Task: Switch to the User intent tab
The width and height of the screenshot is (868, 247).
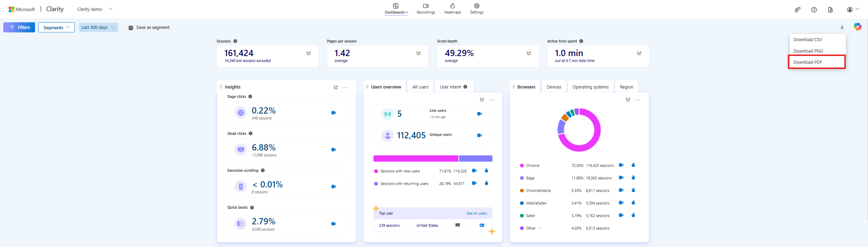Action: [454, 87]
